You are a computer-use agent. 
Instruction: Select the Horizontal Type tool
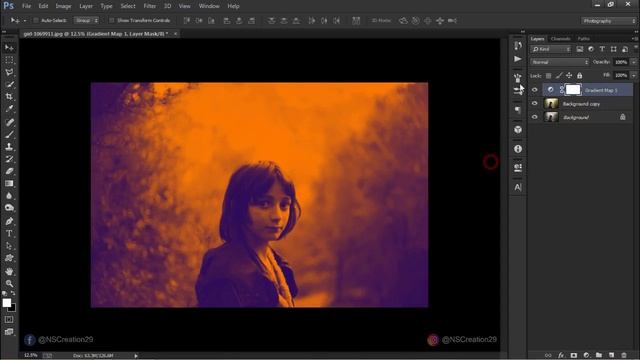pyautogui.click(x=9, y=233)
